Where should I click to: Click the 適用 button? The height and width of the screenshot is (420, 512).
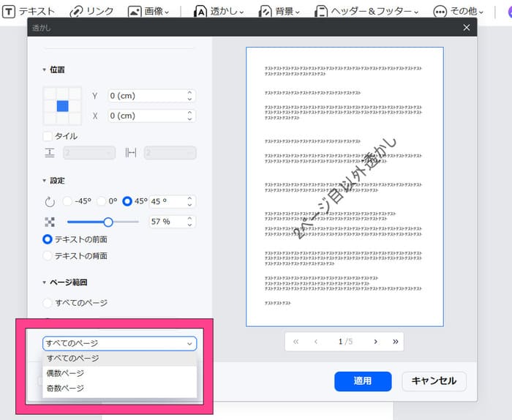(x=363, y=381)
